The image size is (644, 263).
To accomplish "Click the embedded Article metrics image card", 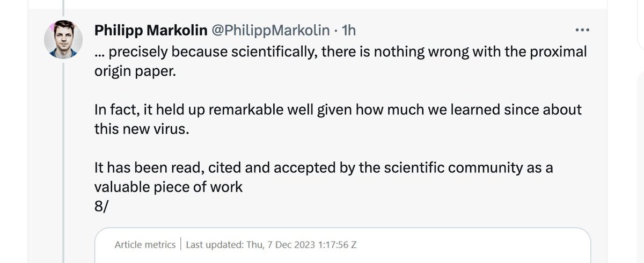I will (x=342, y=247).
